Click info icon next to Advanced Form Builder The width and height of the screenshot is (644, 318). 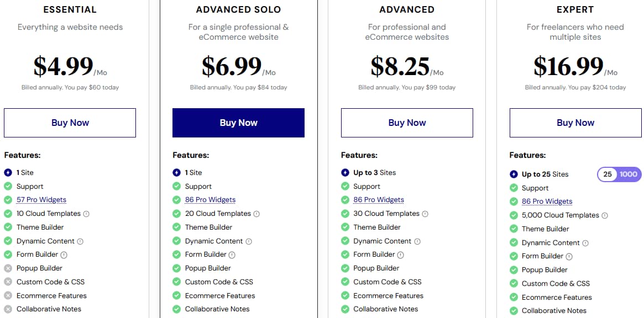click(401, 255)
